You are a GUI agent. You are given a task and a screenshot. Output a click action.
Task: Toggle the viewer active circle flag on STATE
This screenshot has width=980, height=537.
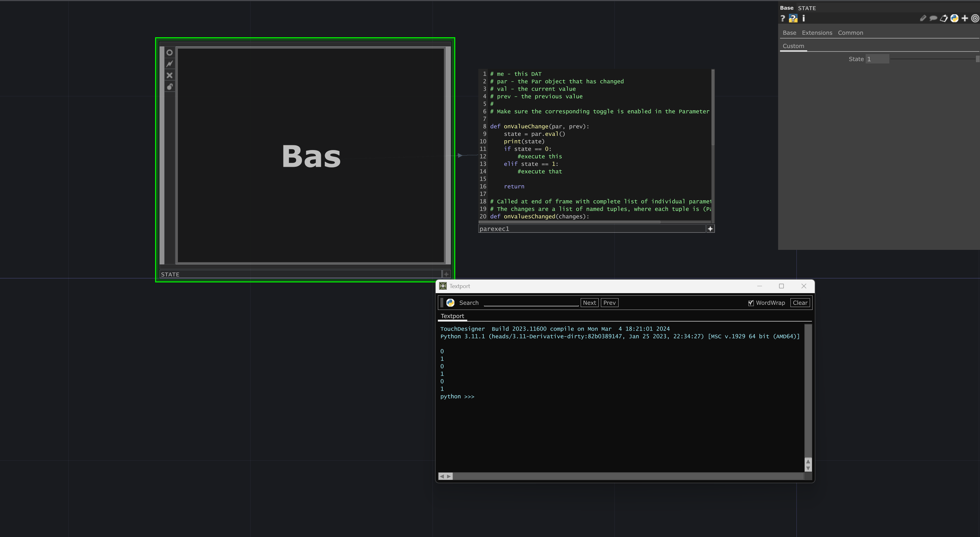coord(170,52)
